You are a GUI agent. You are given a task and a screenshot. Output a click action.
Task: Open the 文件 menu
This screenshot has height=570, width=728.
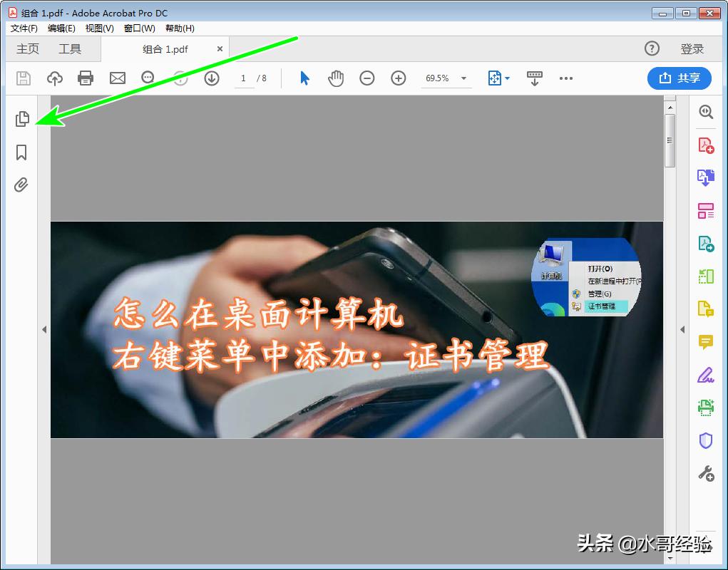click(x=23, y=28)
